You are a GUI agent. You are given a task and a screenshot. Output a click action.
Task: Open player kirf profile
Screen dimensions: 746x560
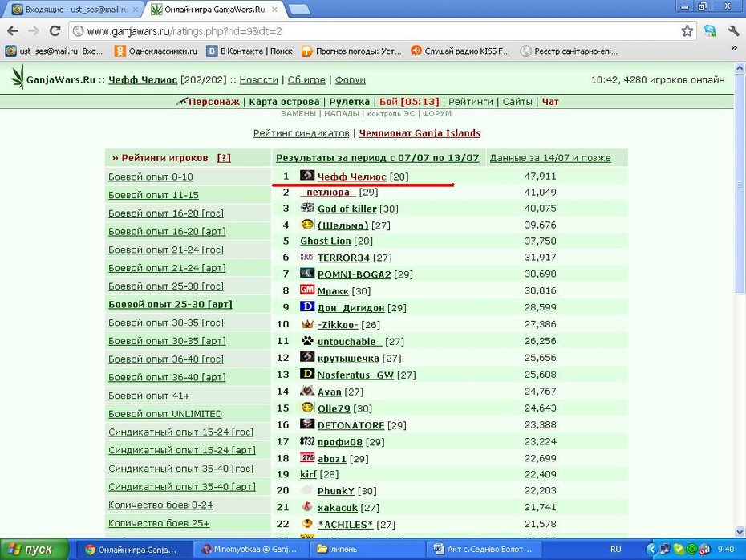point(308,474)
